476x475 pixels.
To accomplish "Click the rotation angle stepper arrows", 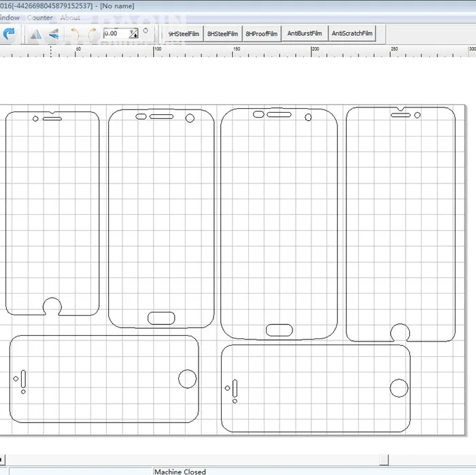I will pyautogui.click(x=133, y=33).
